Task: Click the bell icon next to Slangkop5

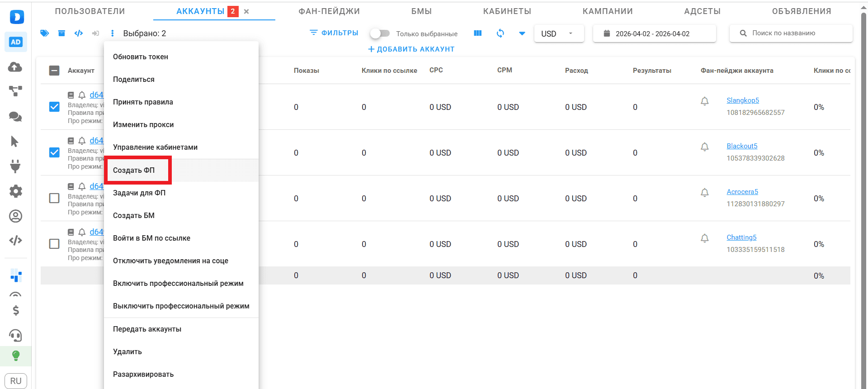Action: coord(704,101)
